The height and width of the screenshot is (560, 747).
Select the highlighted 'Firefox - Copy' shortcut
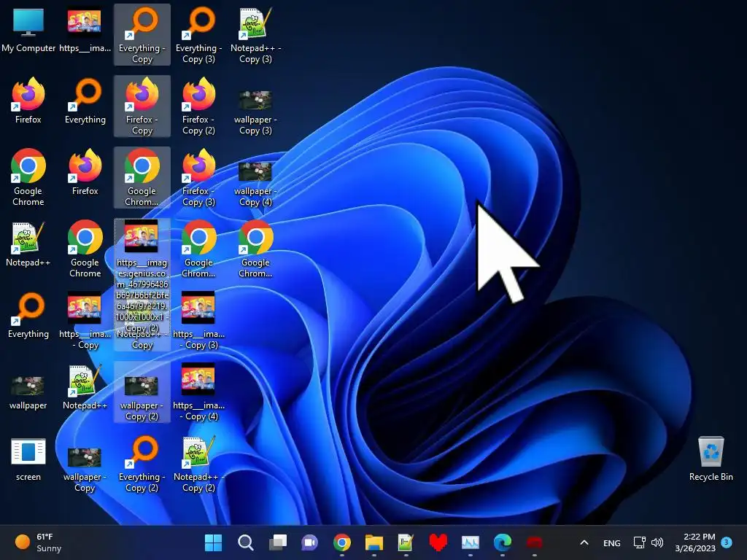click(x=142, y=106)
